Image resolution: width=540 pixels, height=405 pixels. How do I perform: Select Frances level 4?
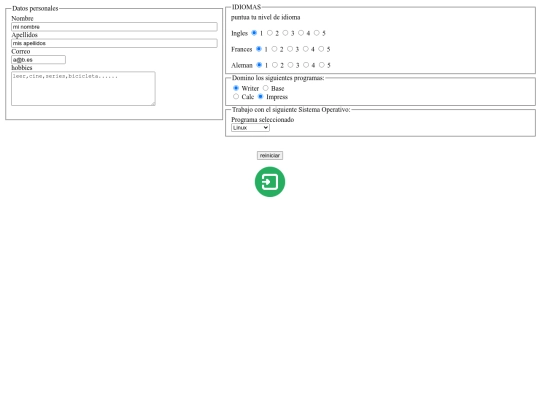point(305,49)
